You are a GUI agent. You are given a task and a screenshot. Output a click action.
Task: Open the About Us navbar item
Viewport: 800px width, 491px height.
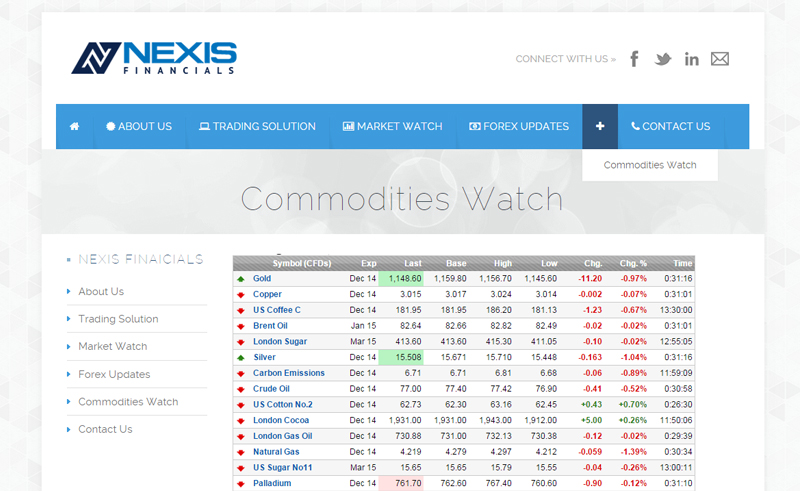pos(139,127)
